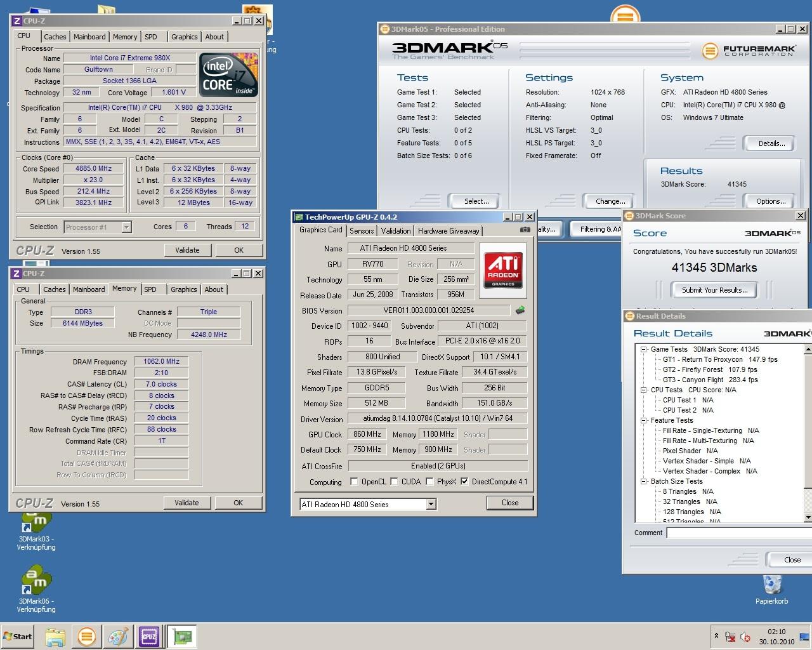Open Windows Explorer from the taskbar
812x650 pixels.
[55, 637]
